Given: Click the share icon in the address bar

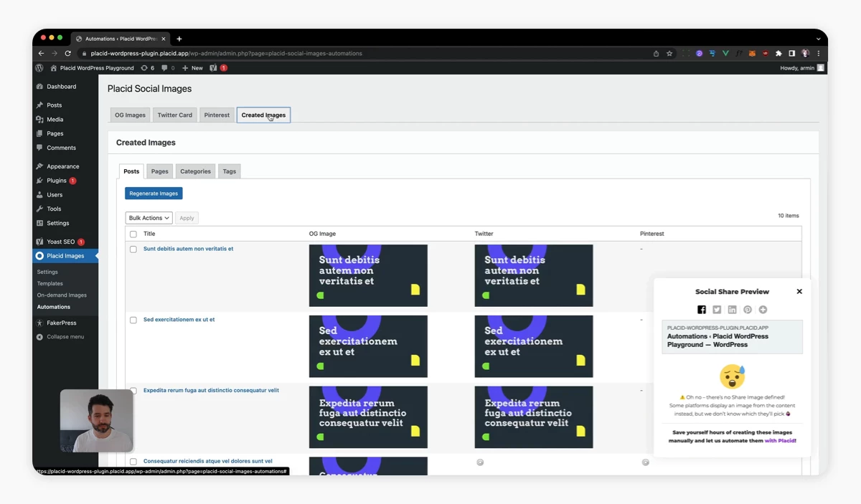Looking at the screenshot, I should pyautogui.click(x=656, y=53).
